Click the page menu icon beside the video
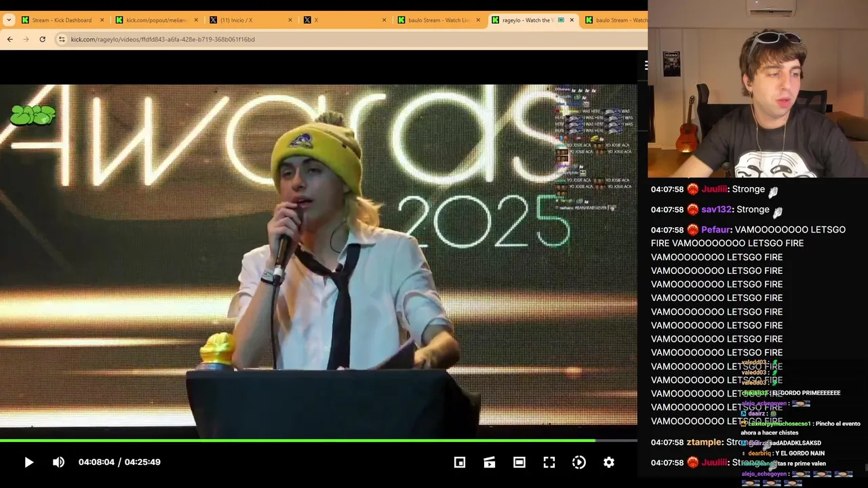Image resolution: width=868 pixels, height=488 pixels. click(646, 65)
